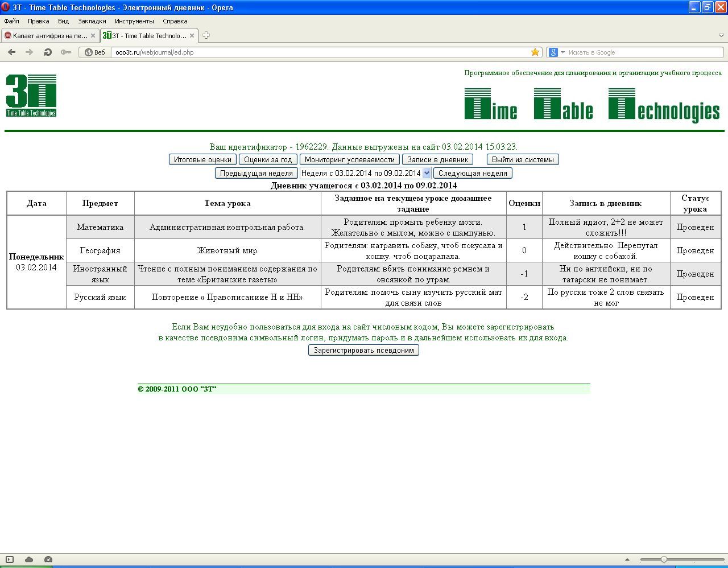Image resolution: width=728 pixels, height=568 pixels.
Task: Click the 3T logo image
Action: (x=31, y=95)
